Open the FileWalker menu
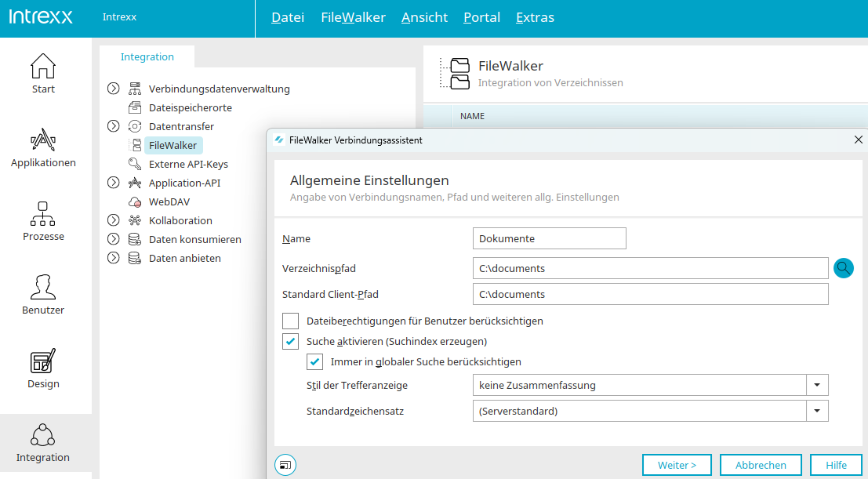 [353, 18]
